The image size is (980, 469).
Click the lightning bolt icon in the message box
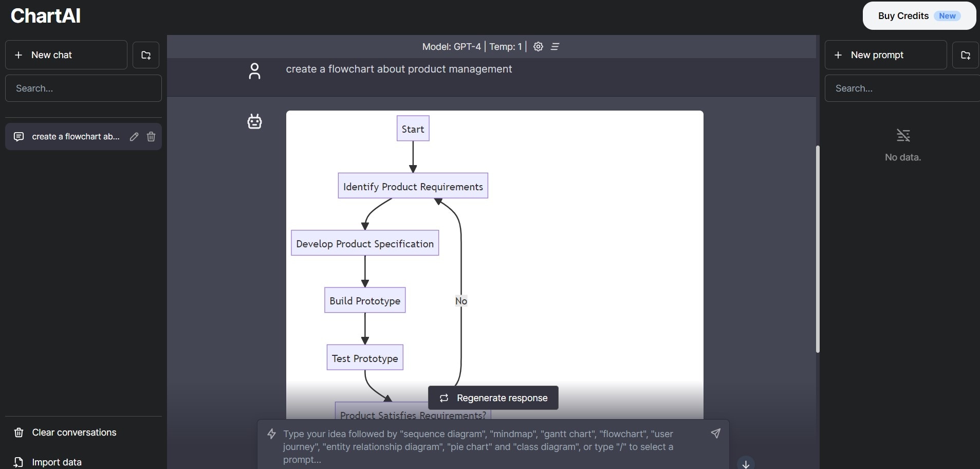click(x=272, y=434)
